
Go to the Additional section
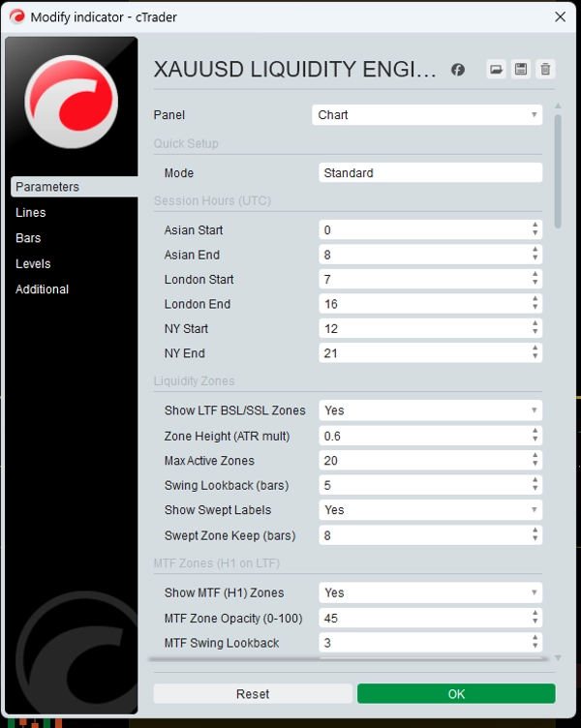43,289
